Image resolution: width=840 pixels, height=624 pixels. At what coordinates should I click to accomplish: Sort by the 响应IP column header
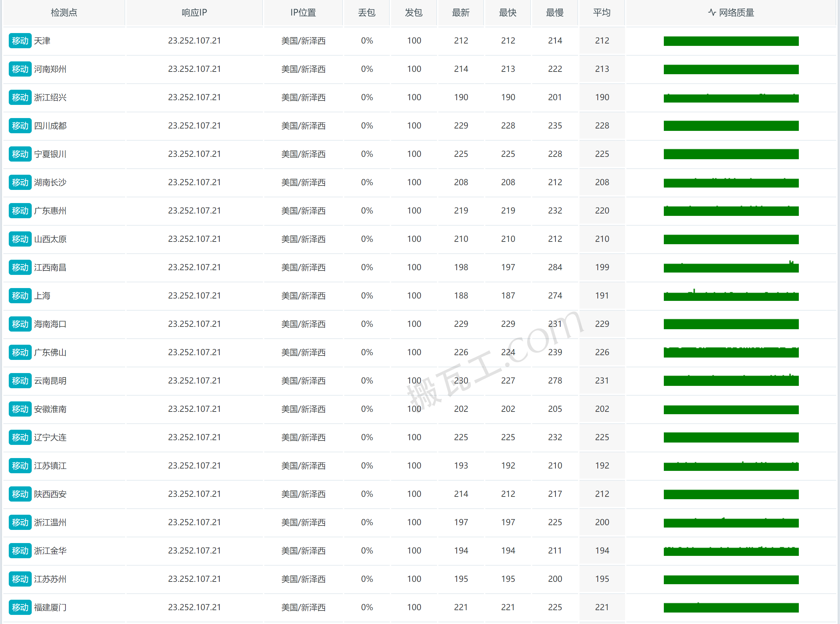click(x=194, y=12)
